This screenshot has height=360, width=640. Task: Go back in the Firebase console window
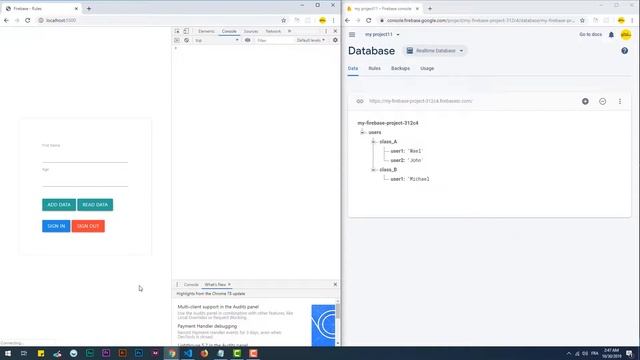(347, 20)
